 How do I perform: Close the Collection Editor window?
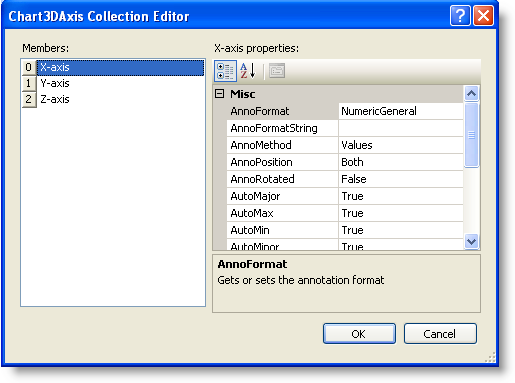(x=483, y=16)
